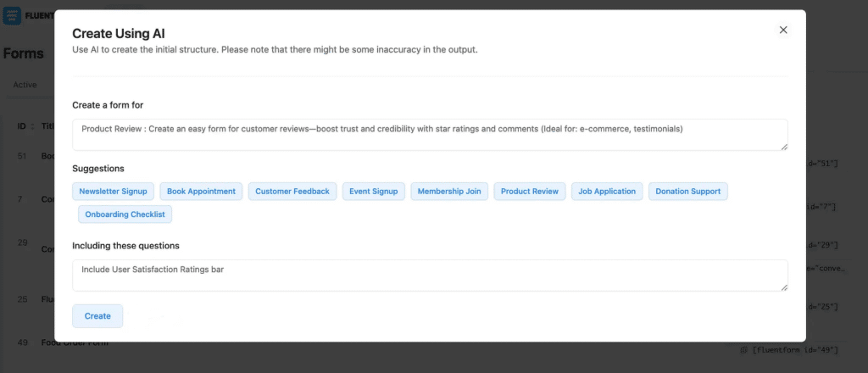The image size is (868, 373).
Task: Select the Job Application suggestion
Action: coord(607,192)
